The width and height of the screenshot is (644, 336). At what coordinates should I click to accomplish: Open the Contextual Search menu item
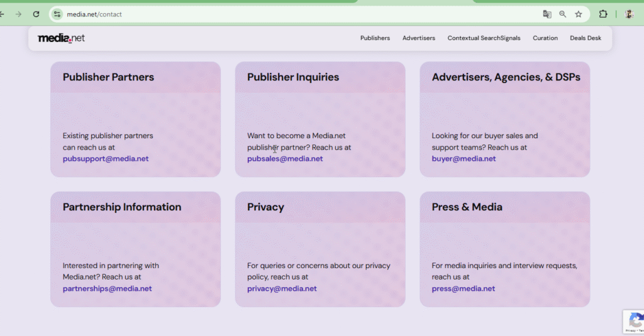click(x=474, y=38)
